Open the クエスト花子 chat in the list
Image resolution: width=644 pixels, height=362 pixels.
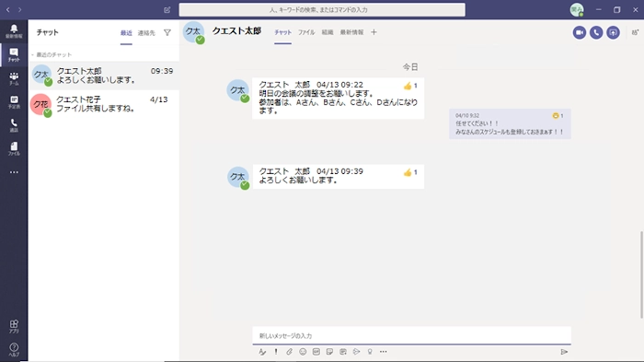(104, 104)
